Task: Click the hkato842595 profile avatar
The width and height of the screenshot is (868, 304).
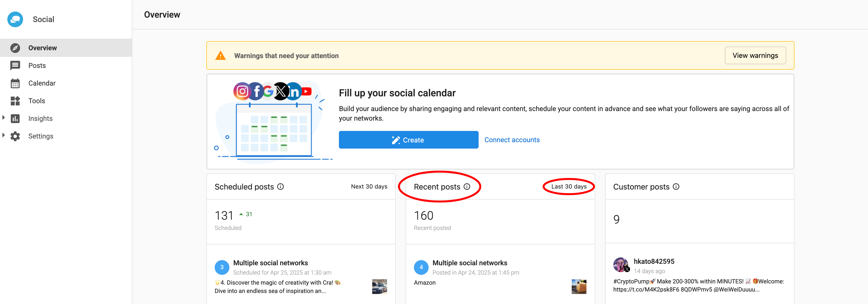Action: (x=620, y=265)
